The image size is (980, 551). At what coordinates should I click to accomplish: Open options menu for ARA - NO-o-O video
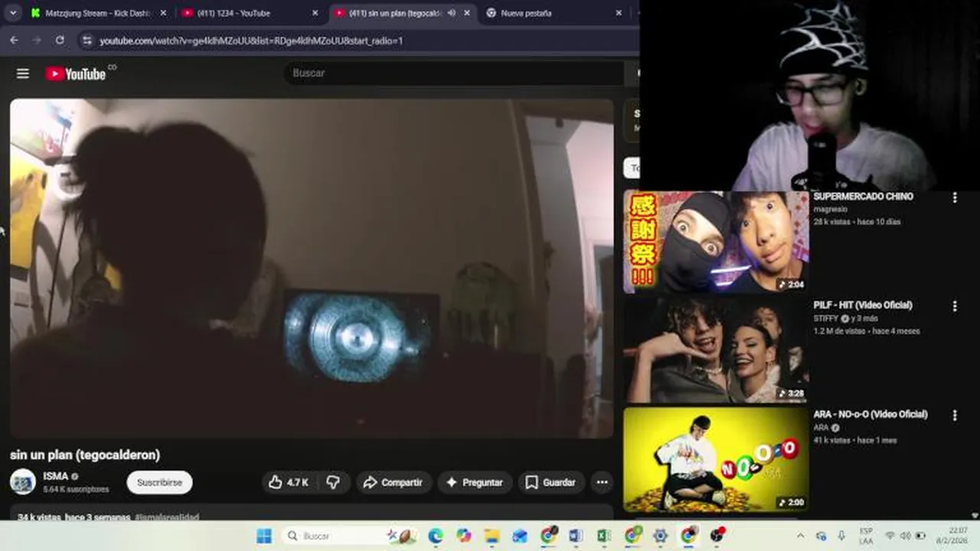(x=954, y=415)
